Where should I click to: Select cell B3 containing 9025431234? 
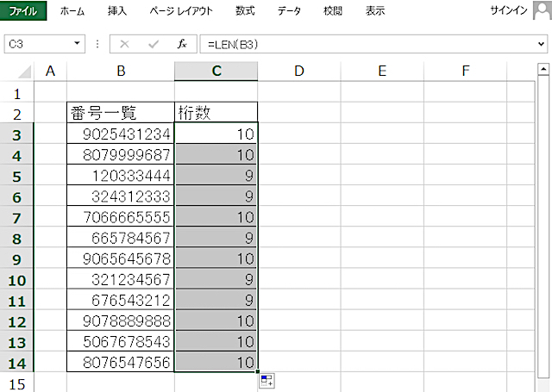pos(120,134)
